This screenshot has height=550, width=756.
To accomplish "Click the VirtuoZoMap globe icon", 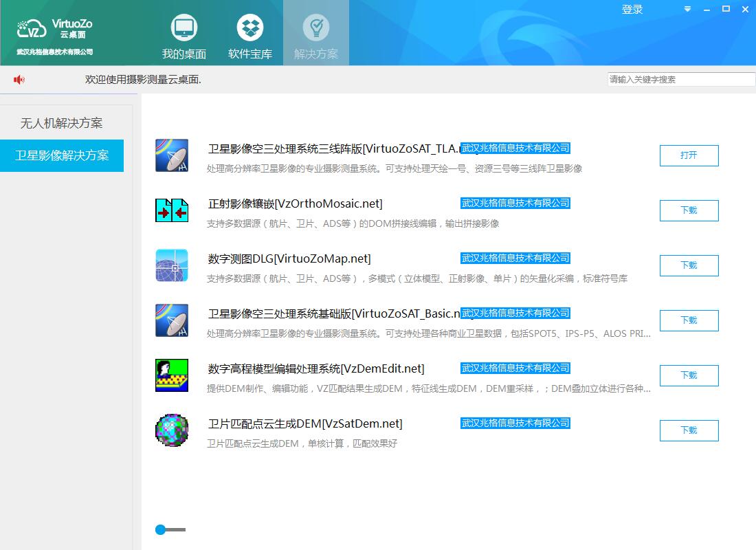I will coord(172,265).
